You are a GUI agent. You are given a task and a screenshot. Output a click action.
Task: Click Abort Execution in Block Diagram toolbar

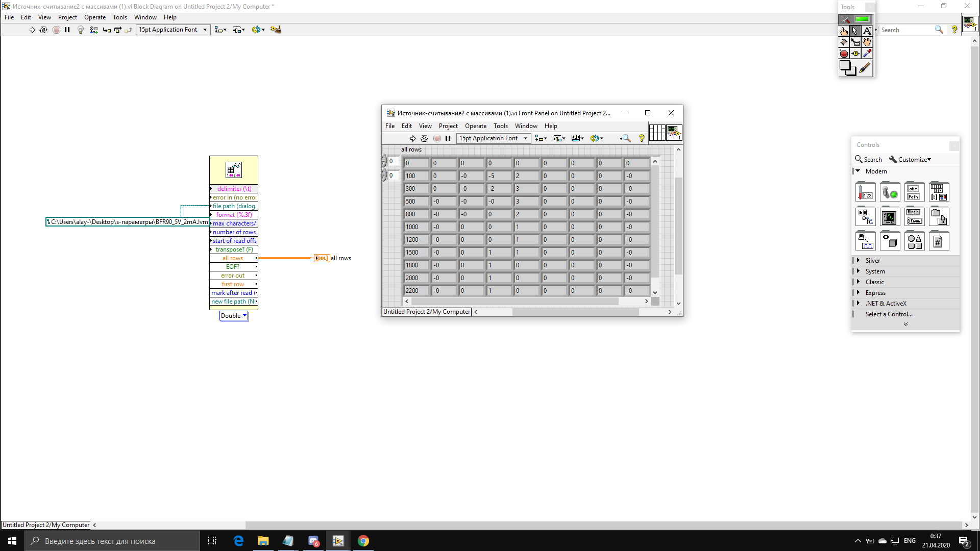click(x=56, y=30)
